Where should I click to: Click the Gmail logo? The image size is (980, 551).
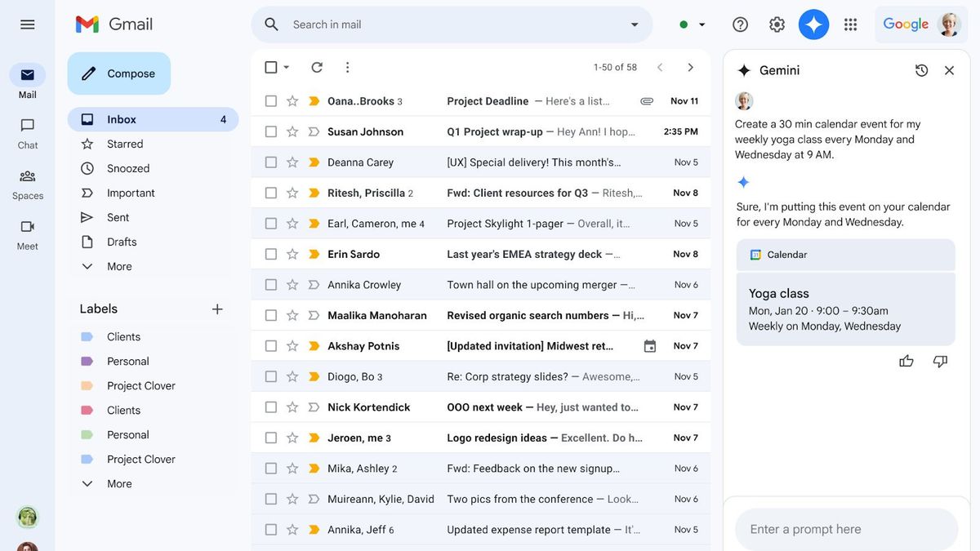click(x=114, y=24)
